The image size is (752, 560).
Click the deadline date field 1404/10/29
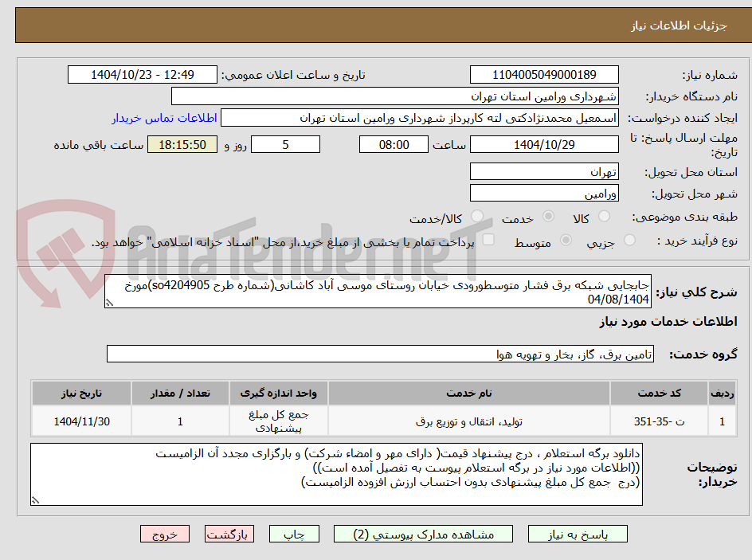click(544, 144)
